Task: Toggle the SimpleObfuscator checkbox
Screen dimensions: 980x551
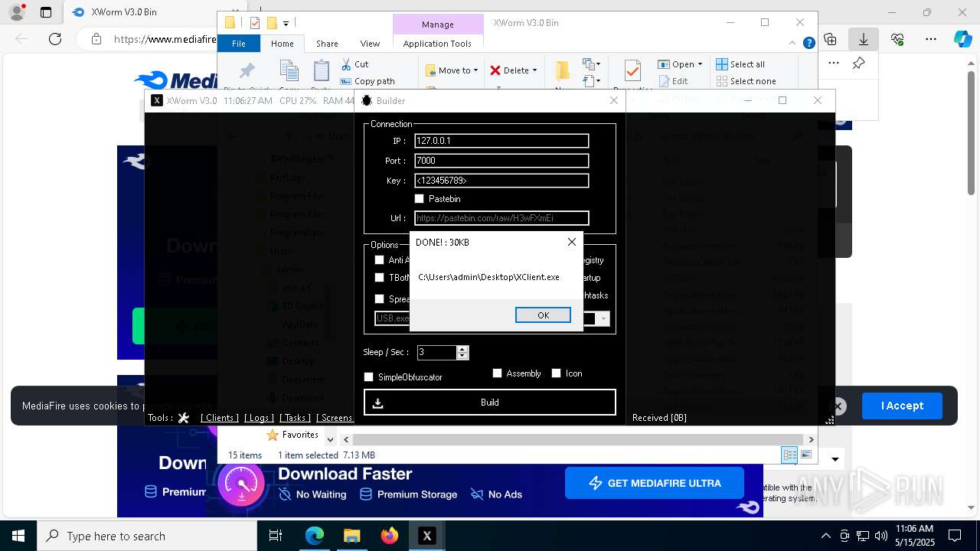Action: pyautogui.click(x=369, y=377)
